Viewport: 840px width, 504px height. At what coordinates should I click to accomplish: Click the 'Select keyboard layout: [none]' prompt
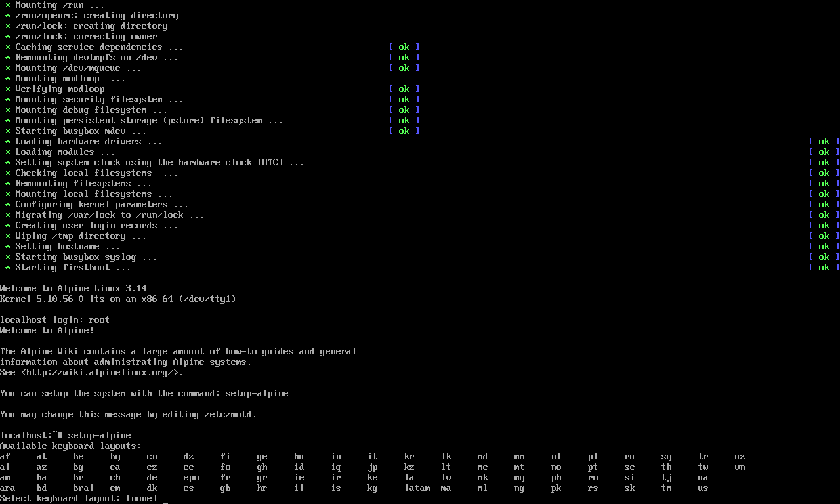[79, 499]
